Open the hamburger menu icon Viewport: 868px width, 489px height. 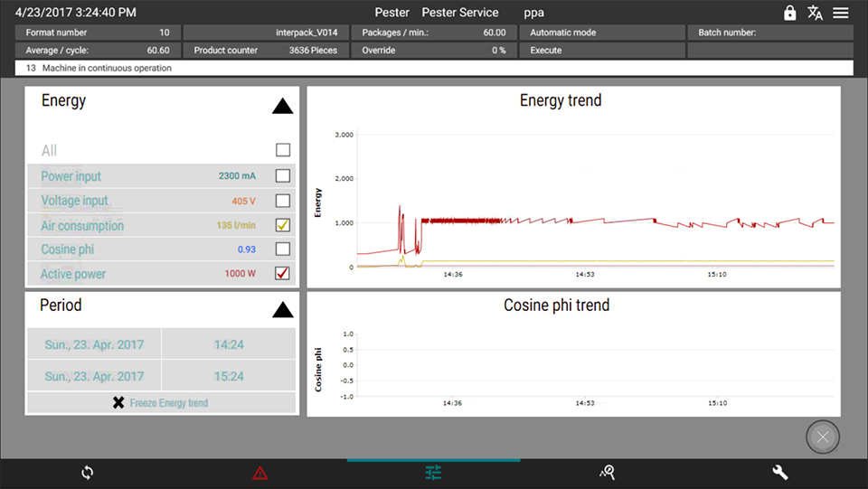(841, 13)
